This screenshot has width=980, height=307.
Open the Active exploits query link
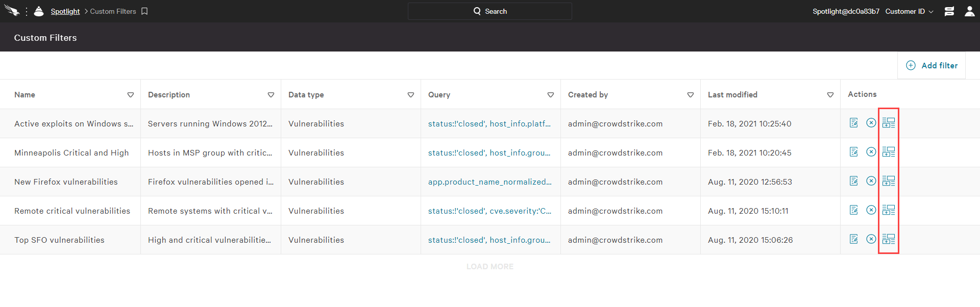(x=489, y=124)
